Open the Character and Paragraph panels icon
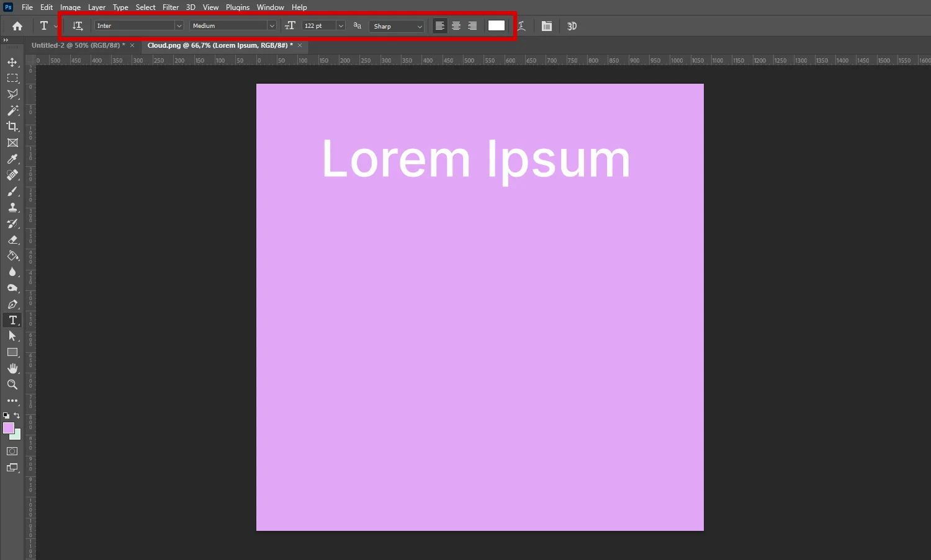The height and width of the screenshot is (560, 931). click(x=546, y=26)
